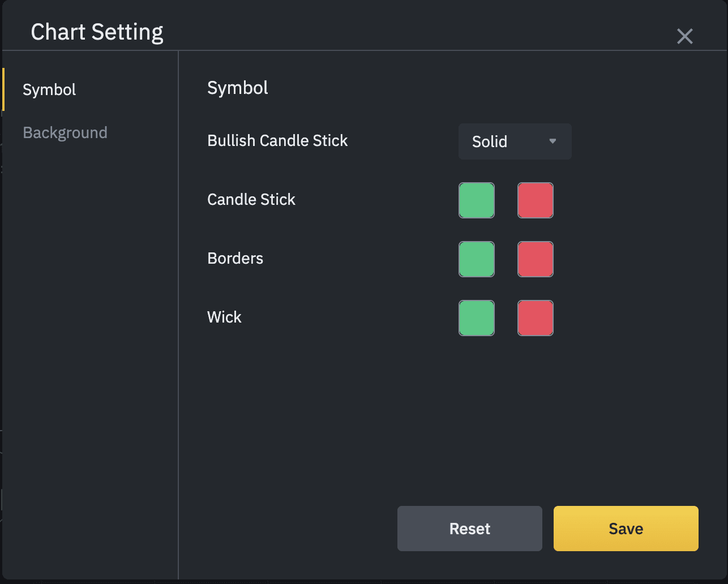Viewport: 728px width, 584px height.
Task: Choose the green Wick color swatch
Action: coord(476,318)
